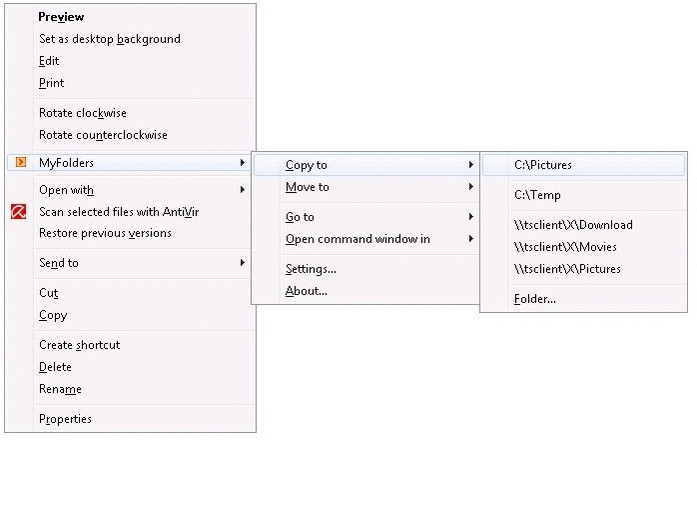
Task: Expand the Move to submenu arrow
Action: click(471, 187)
